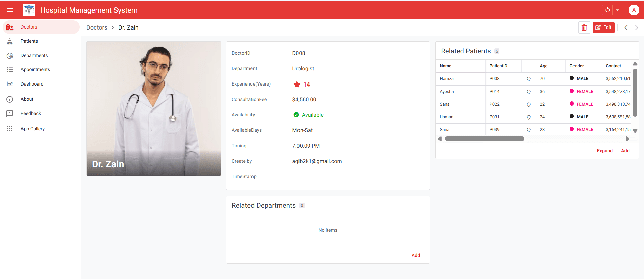Expand the Related Patients table
The image size is (644, 279).
pyautogui.click(x=605, y=151)
